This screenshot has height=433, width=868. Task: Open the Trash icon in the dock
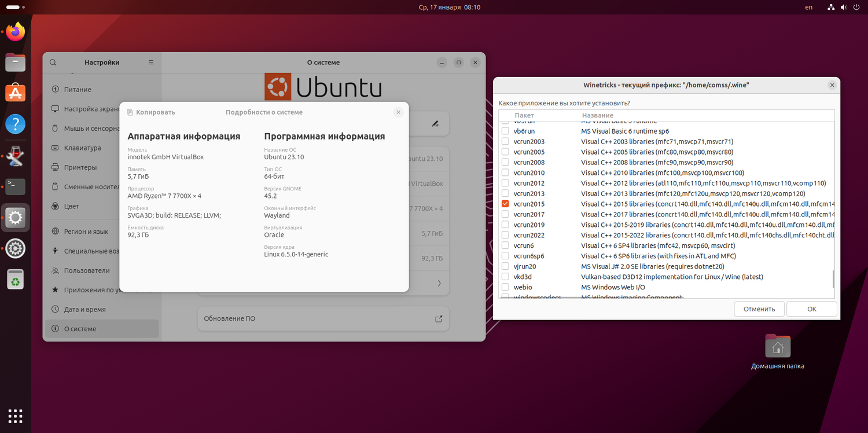(x=16, y=280)
